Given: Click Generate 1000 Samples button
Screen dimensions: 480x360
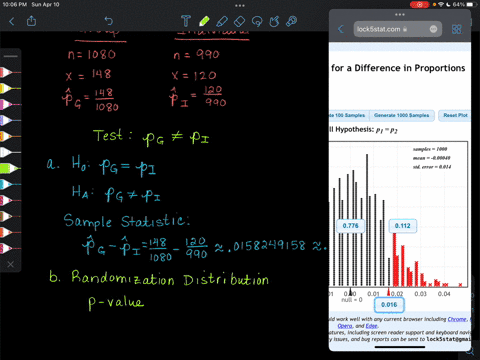Looking at the screenshot, I should point(401,115).
